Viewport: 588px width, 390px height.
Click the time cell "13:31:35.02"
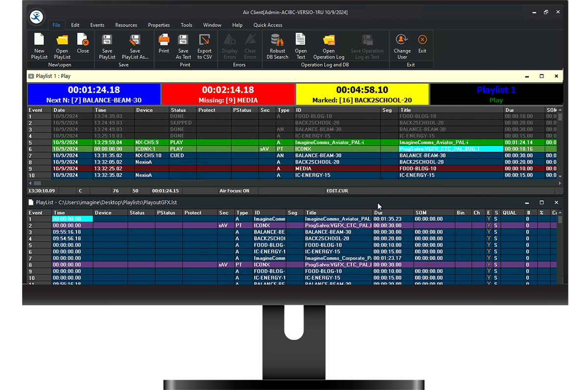pos(114,155)
